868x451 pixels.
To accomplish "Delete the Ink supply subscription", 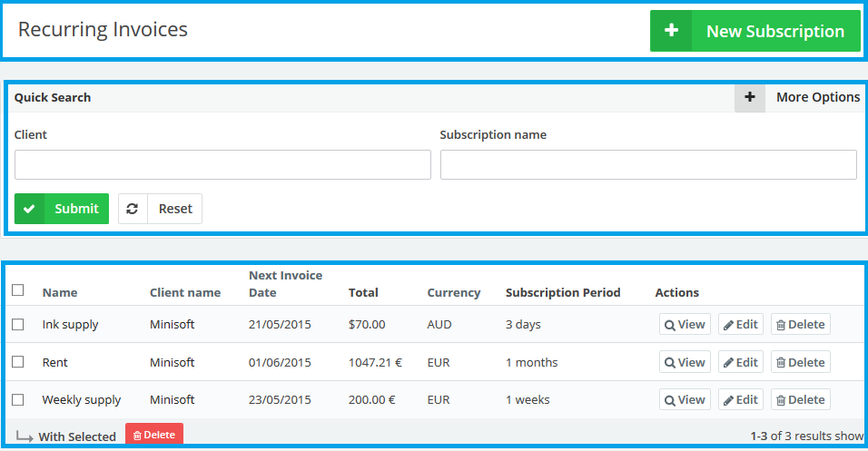I will 800,325.
